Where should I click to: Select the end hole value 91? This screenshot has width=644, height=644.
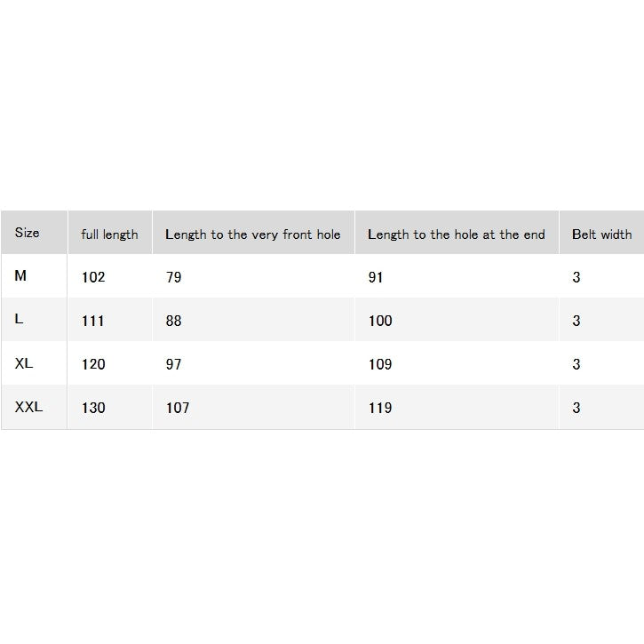(376, 277)
